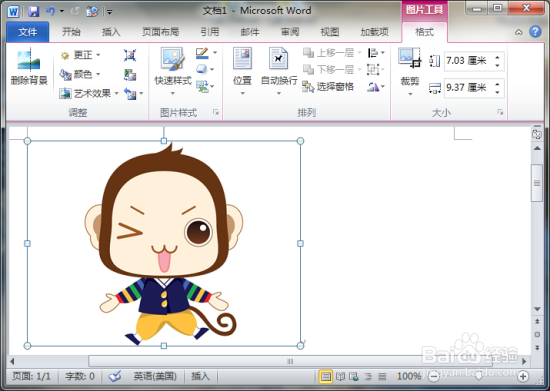Switch to the Home (开始) tab
The height and width of the screenshot is (391, 550).
tap(71, 32)
